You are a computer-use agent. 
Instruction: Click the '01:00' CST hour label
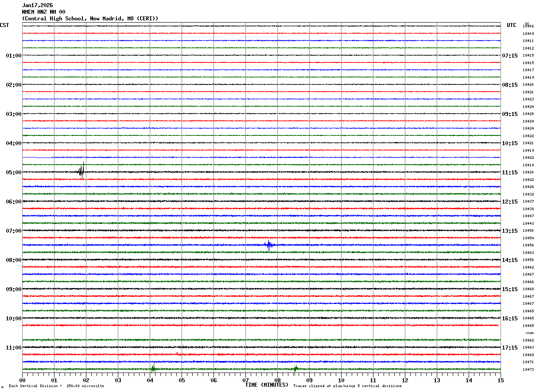14,56
